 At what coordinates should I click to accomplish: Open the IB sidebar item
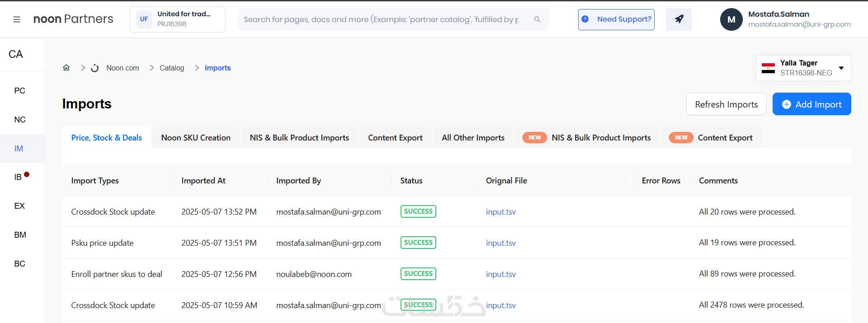(19, 177)
